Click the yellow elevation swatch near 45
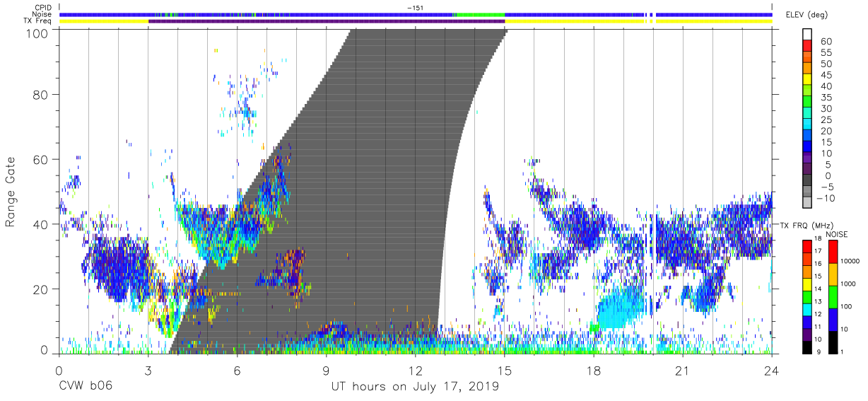This screenshot has height=401, width=868. tap(807, 79)
